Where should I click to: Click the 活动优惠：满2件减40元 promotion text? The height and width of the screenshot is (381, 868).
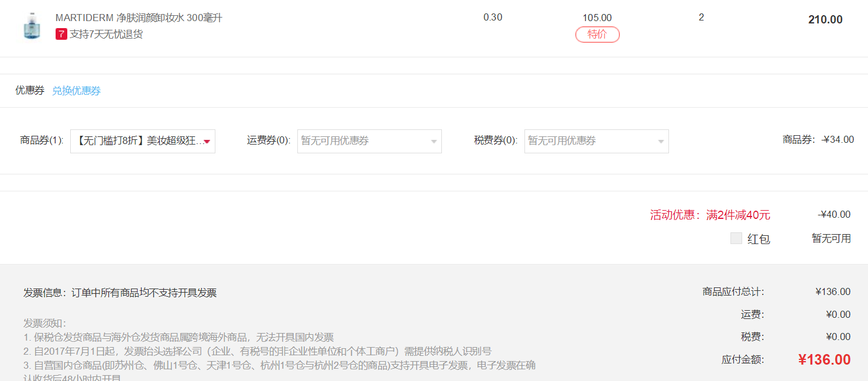click(710, 215)
